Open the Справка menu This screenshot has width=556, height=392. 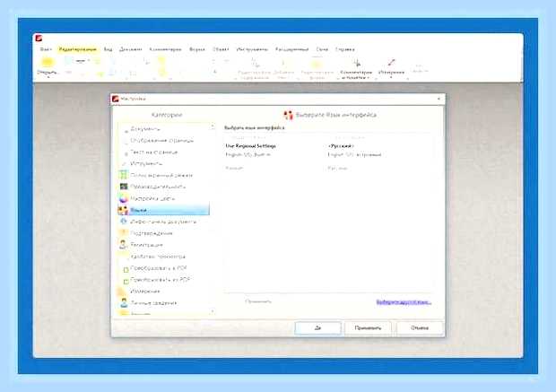345,49
